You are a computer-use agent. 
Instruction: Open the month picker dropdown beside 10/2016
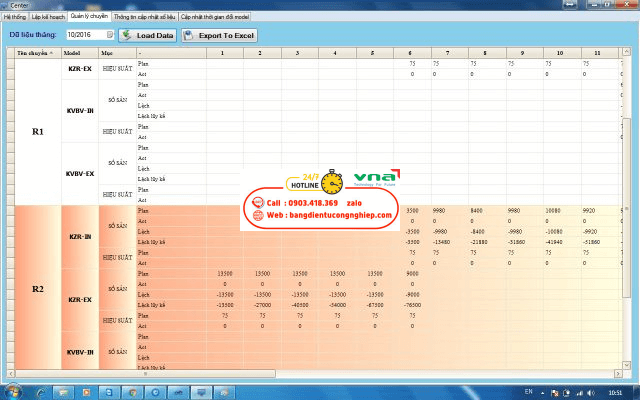[110, 35]
